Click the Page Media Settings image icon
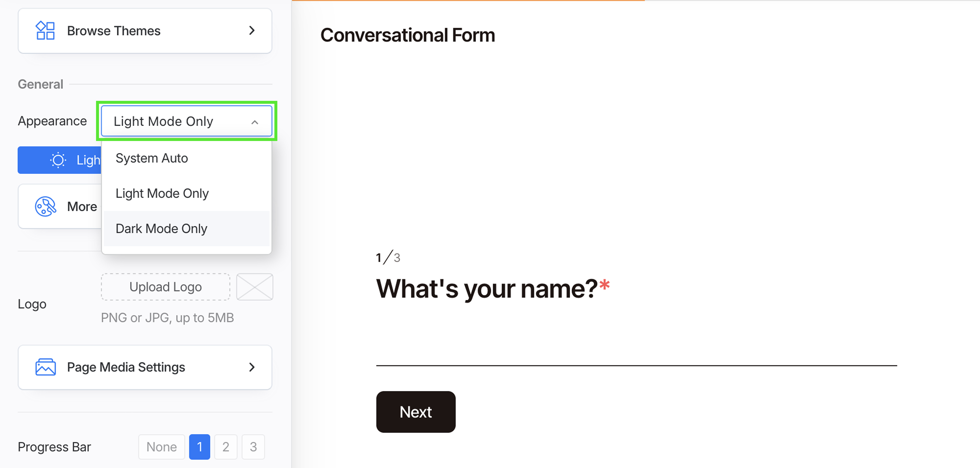 [x=45, y=367]
